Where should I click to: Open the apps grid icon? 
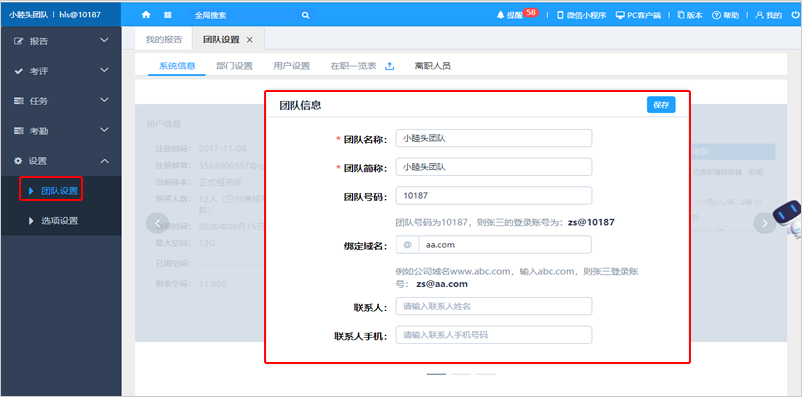167,15
